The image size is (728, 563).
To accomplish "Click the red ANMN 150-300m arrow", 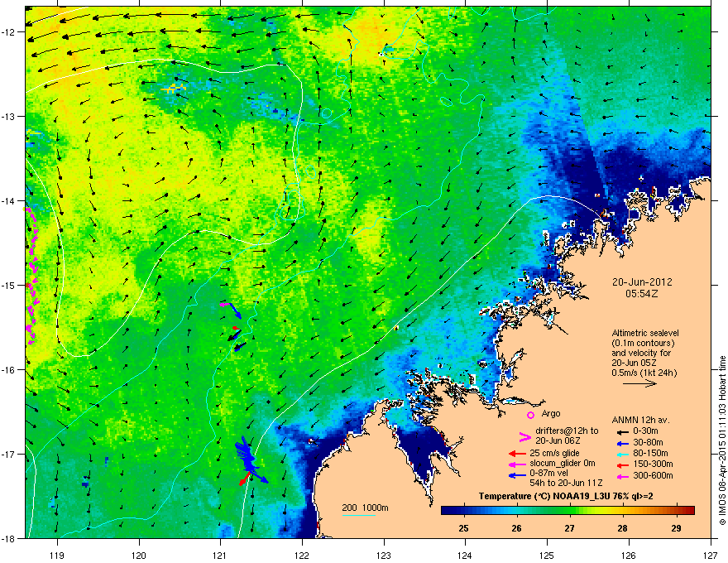I will [625, 464].
